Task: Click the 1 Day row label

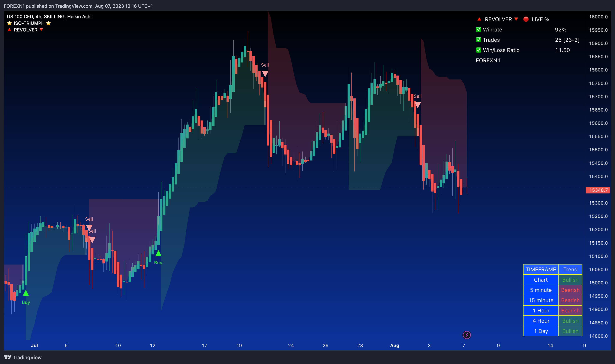Action: pos(541,331)
